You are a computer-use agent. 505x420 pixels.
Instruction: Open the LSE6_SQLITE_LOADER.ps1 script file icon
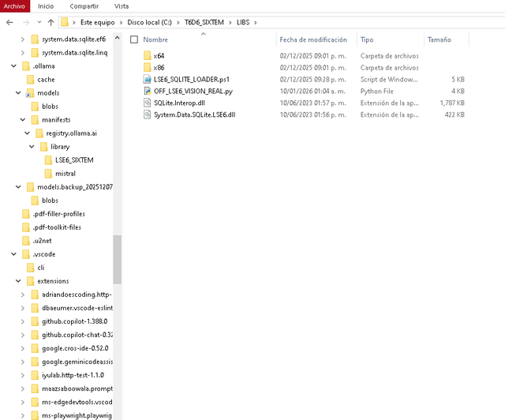[148, 79]
